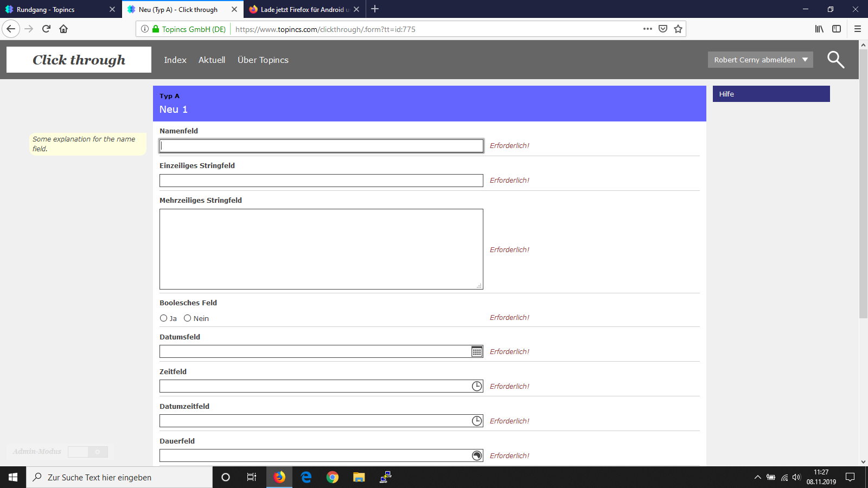
Task: Focus the Einzeiliges Stringfeld text input
Action: 321,181
